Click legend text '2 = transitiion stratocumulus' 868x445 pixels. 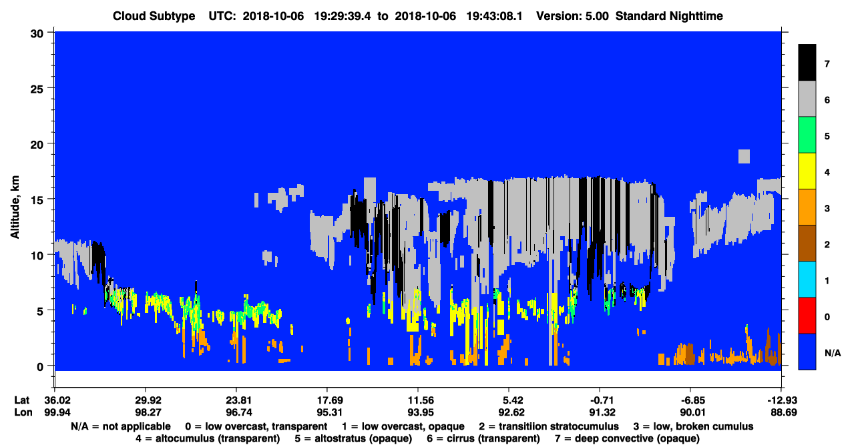tap(549, 426)
